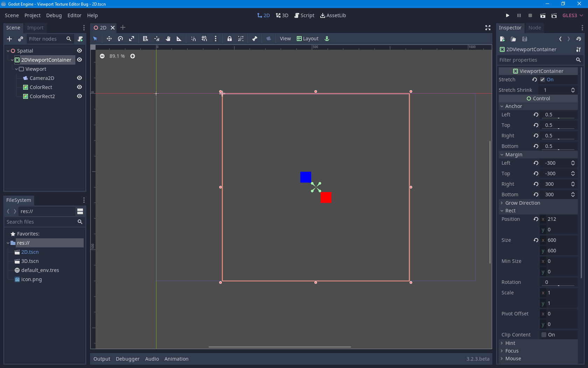Toggle smart snapping options
This screenshot has width=588, height=368.
click(193, 39)
